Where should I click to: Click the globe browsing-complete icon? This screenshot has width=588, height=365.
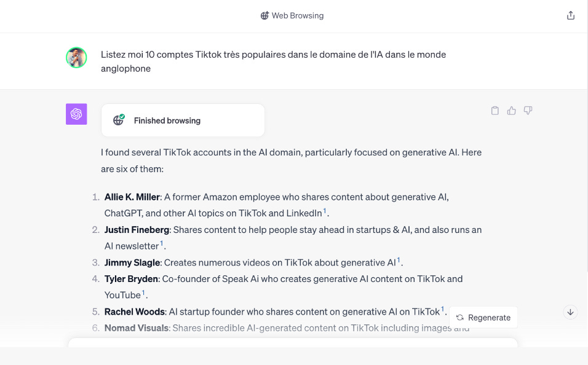[x=119, y=120]
